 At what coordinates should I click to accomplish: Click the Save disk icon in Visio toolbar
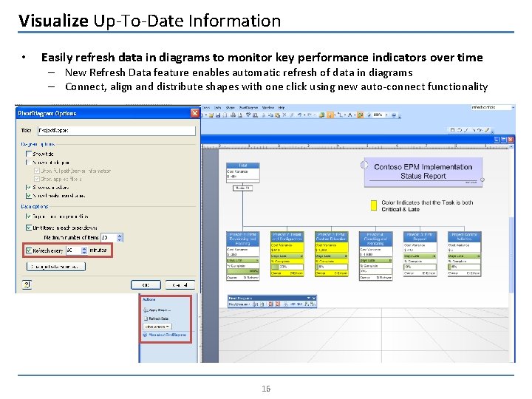(218, 115)
